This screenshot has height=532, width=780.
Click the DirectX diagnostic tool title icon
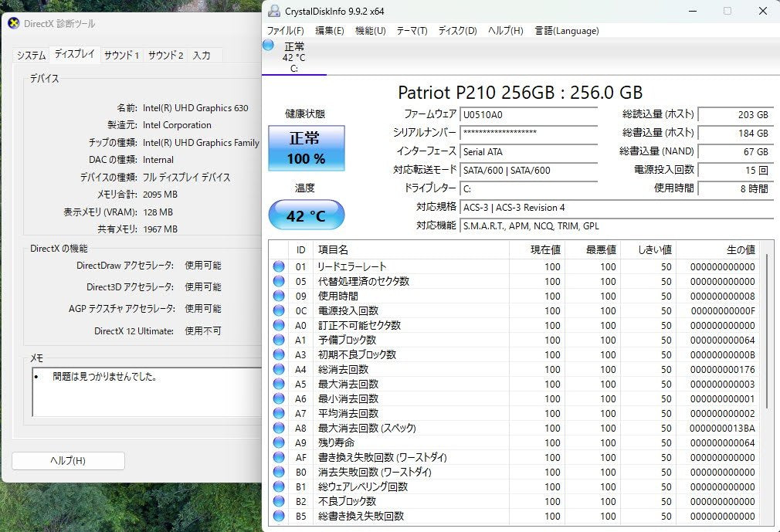click(14, 23)
